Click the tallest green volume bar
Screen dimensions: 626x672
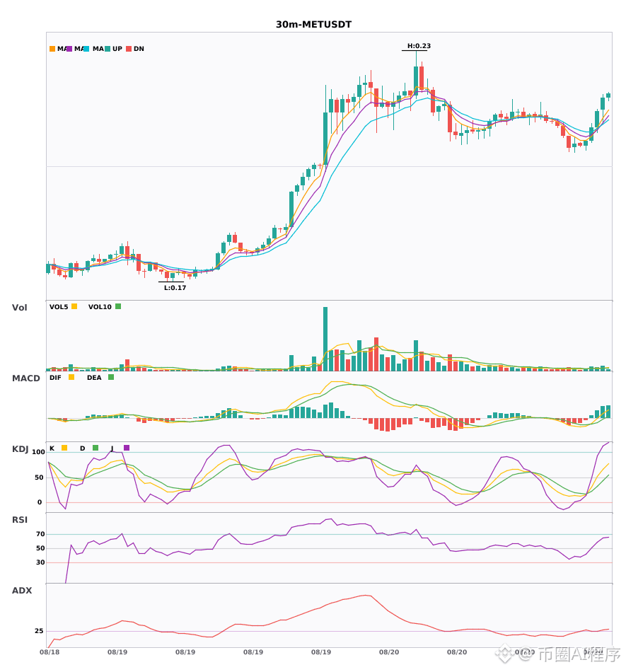click(x=325, y=339)
